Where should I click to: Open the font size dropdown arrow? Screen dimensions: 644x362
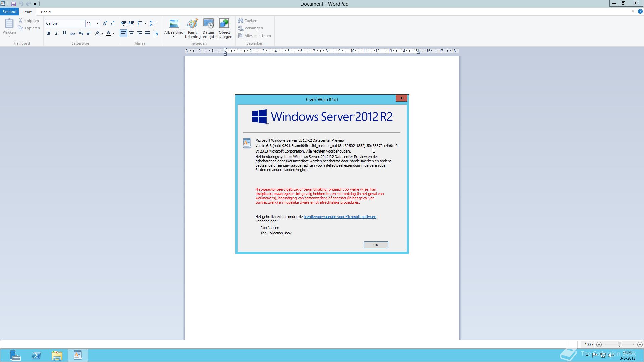98,23
